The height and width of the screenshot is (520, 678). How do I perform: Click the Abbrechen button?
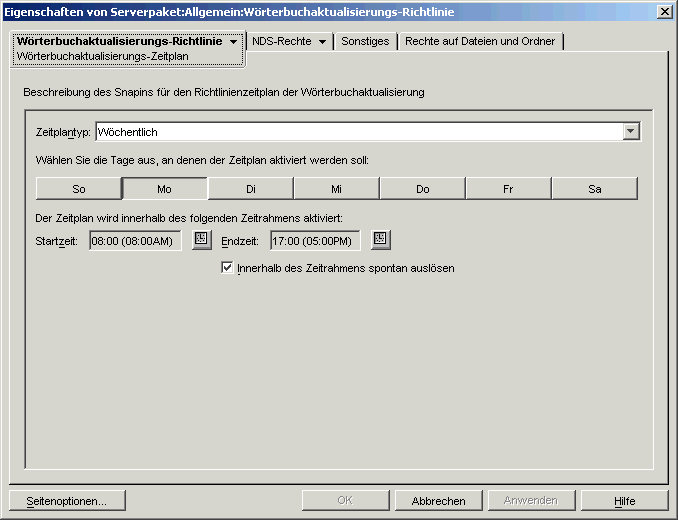click(438, 501)
